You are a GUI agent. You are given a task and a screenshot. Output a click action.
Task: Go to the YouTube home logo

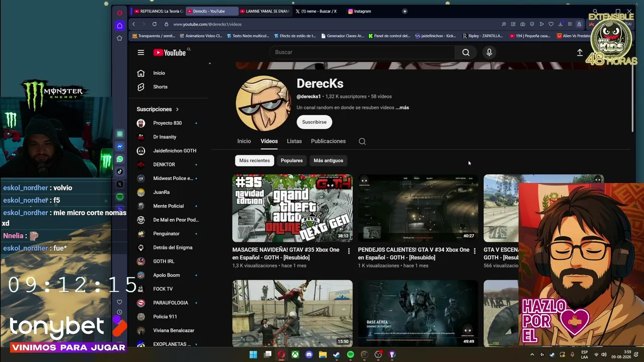(170, 52)
